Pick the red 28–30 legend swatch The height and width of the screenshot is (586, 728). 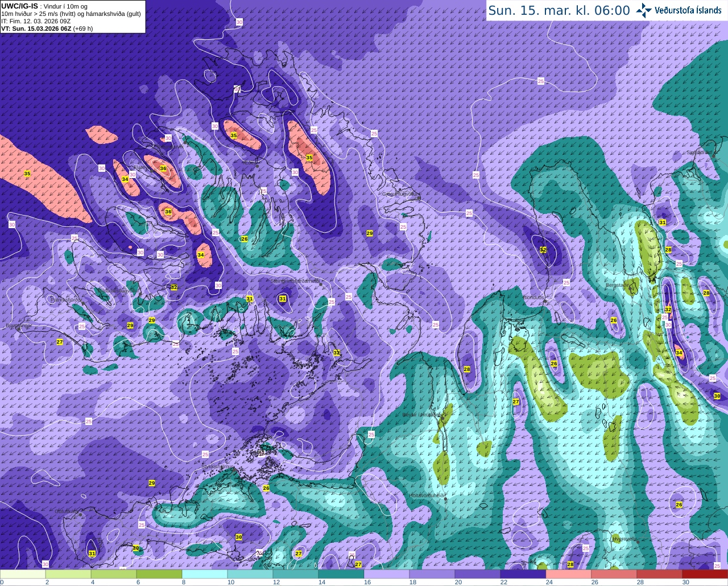[x=660, y=574]
